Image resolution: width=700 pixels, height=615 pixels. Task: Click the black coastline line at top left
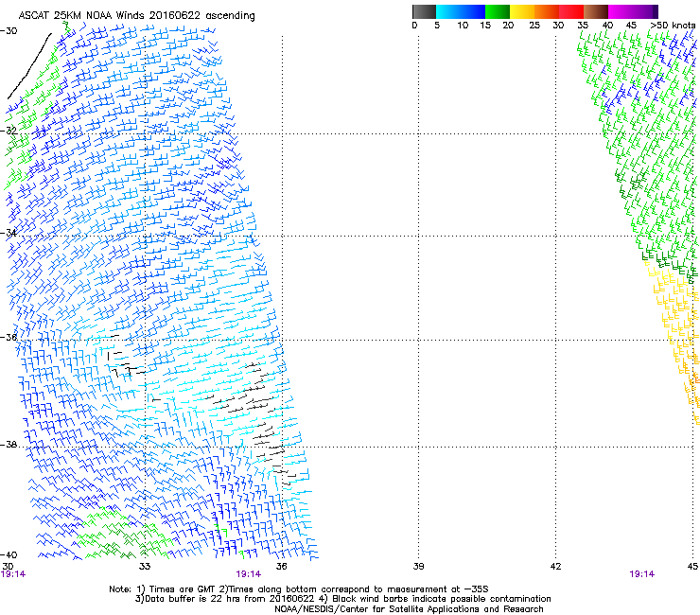29,66
